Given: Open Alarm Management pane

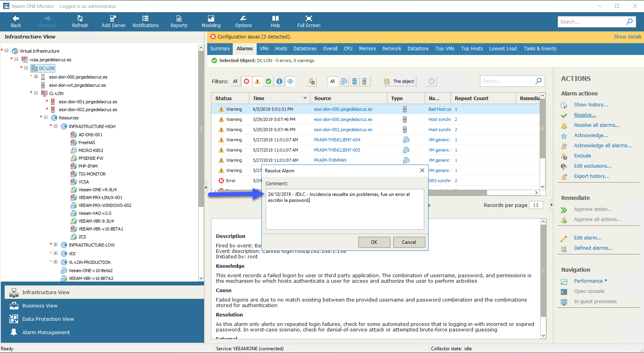Looking at the screenshot, I should click(x=104, y=332).
